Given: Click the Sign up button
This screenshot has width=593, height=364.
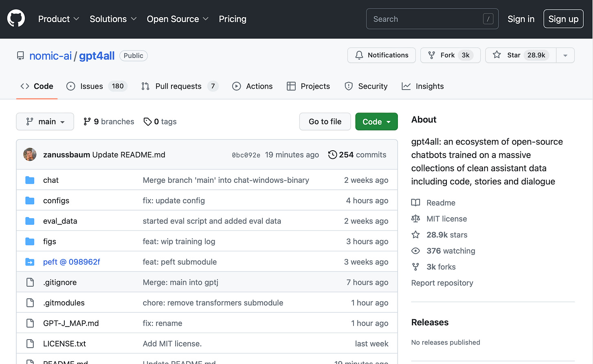Looking at the screenshot, I should tap(563, 19).
